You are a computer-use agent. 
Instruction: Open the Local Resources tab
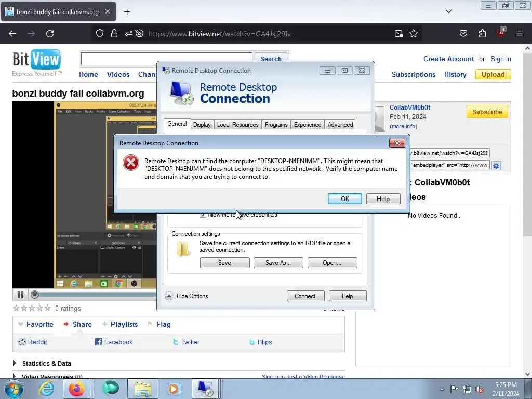(x=237, y=125)
